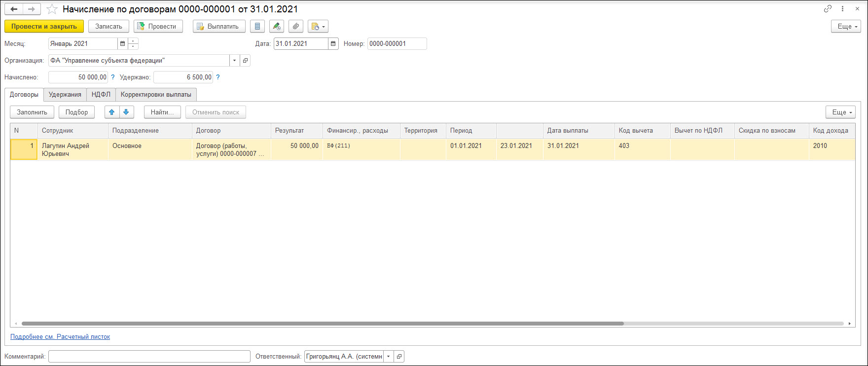Click the Удержано field 6 500,00
This screenshot has height=366, width=868.
click(x=183, y=77)
